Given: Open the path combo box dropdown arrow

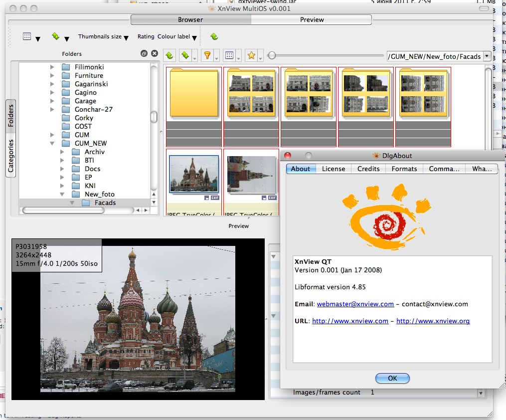Looking at the screenshot, I should pos(487,56).
